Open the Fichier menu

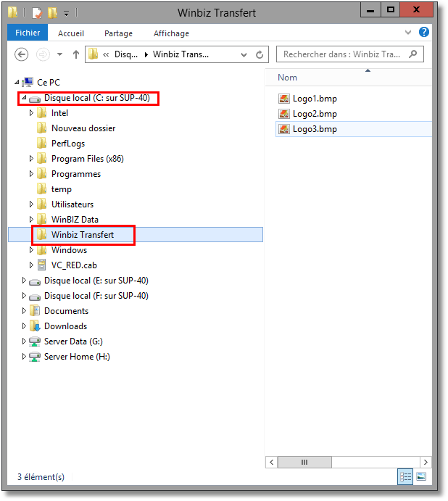coord(28,33)
